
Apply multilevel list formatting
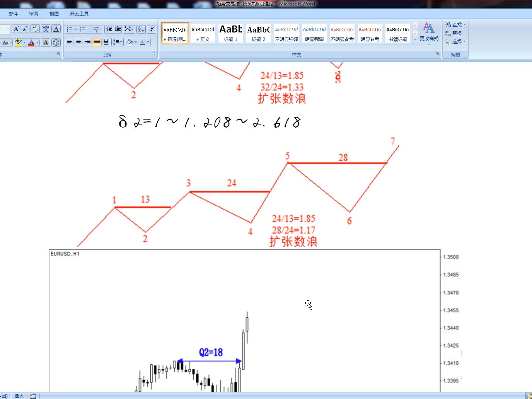(x=96, y=29)
